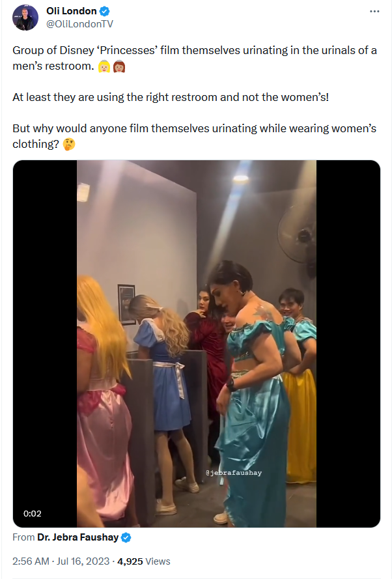This screenshot has height=579, width=392.
Task: Open the three-dot more options menu
Action: [374, 12]
